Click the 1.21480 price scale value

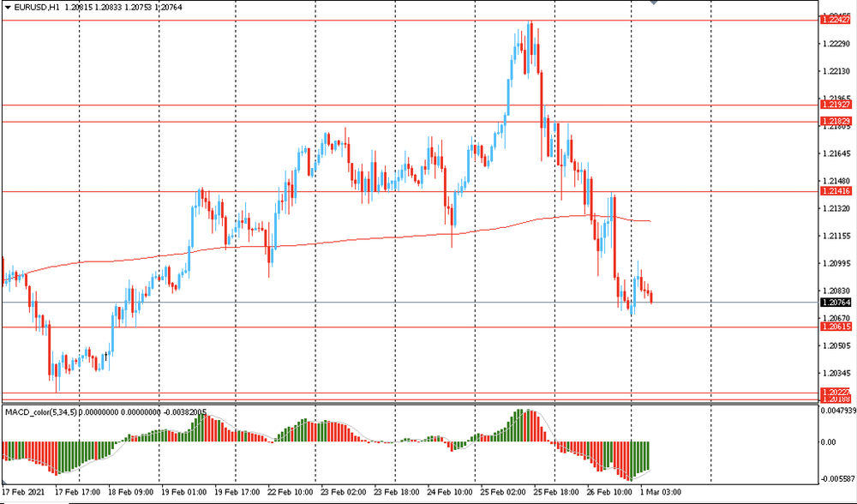click(x=836, y=181)
